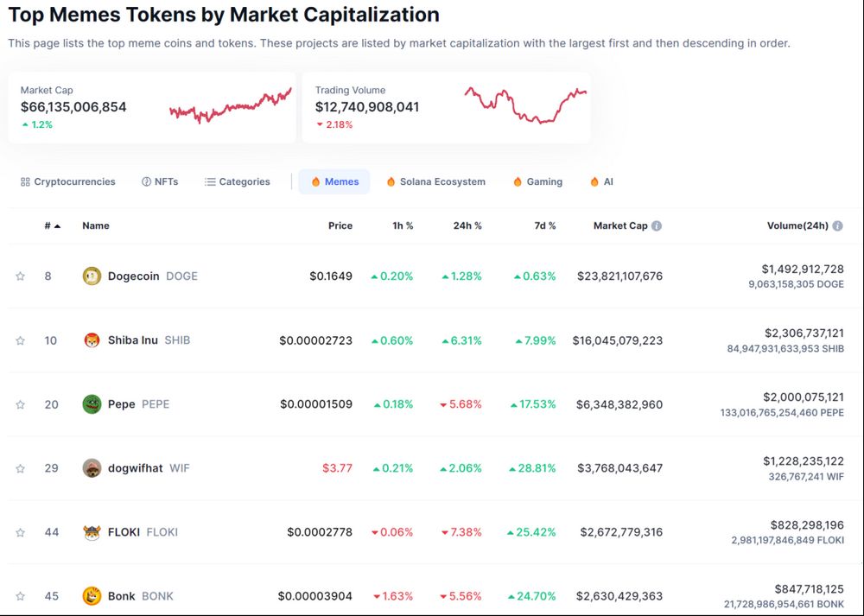Click the Pepe frog coin icon
The height and width of the screenshot is (616, 864).
(x=92, y=404)
